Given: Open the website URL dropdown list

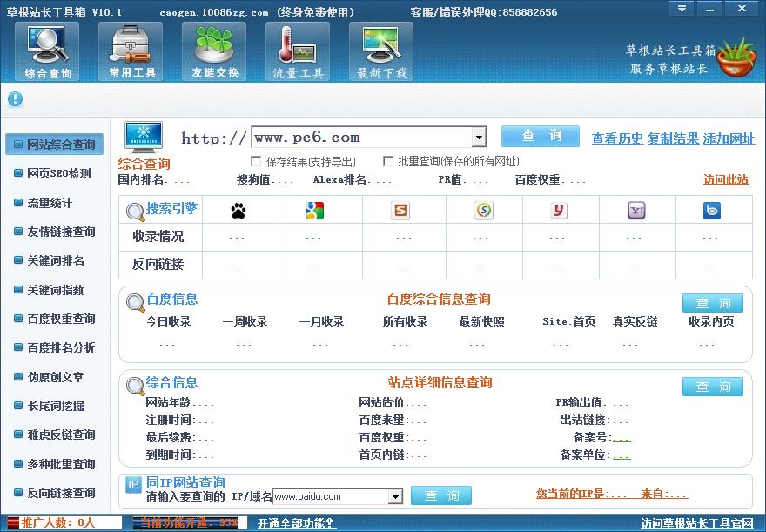Looking at the screenshot, I should [x=478, y=137].
